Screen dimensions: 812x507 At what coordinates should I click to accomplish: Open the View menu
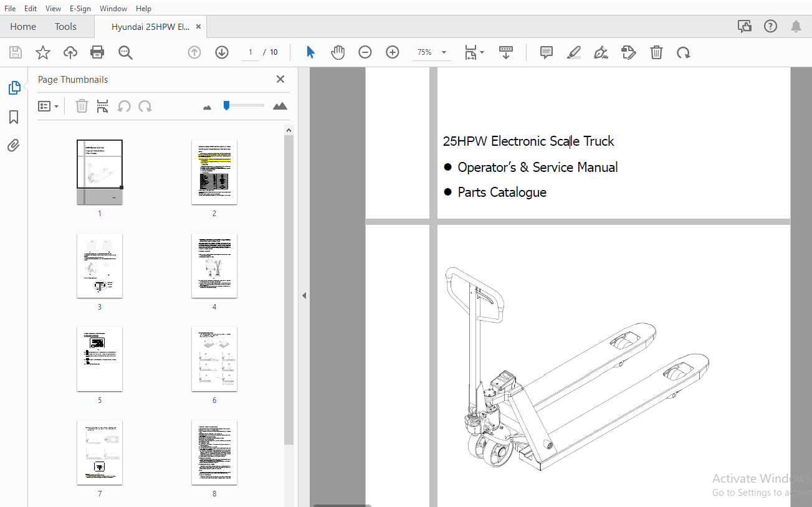[x=54, y=9]
